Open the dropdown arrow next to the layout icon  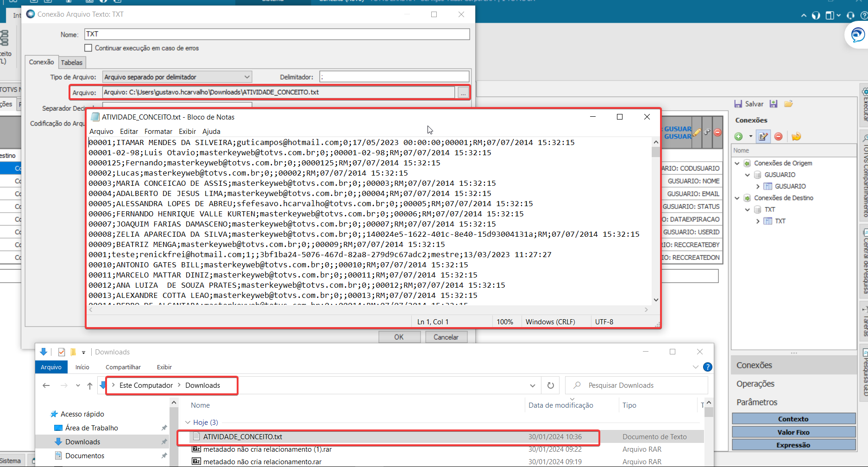pos(838,15)
